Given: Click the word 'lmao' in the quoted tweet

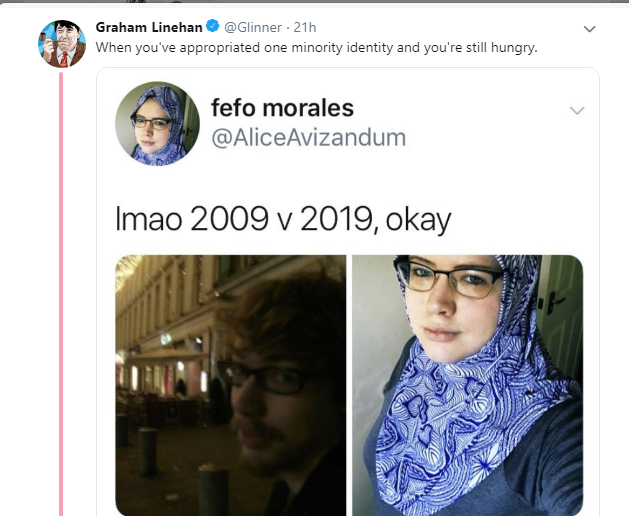Looking at the screenshot, I should (x=148, y=219).
